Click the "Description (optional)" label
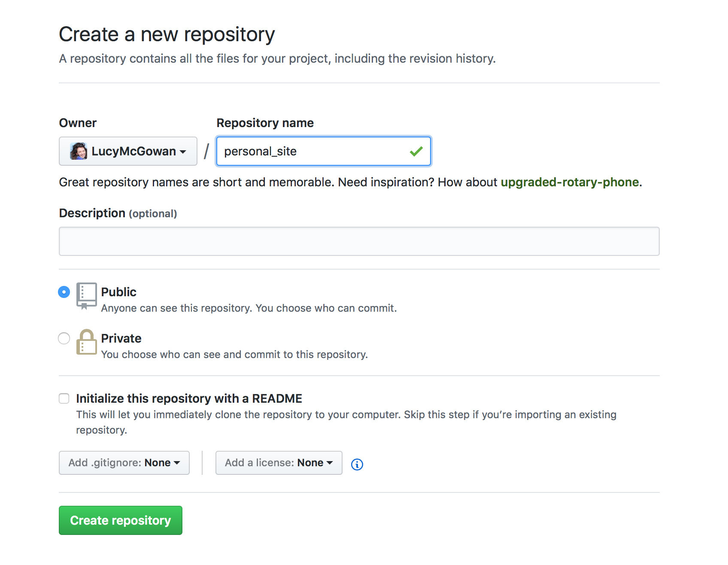The height and width of the screenshot is (565, 728). pyautogui.click(x=118, y=213)
